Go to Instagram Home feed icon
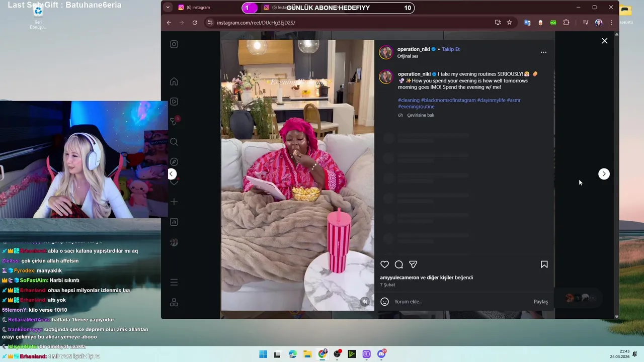This screenshot has height=362, width=644. [174, 81]
